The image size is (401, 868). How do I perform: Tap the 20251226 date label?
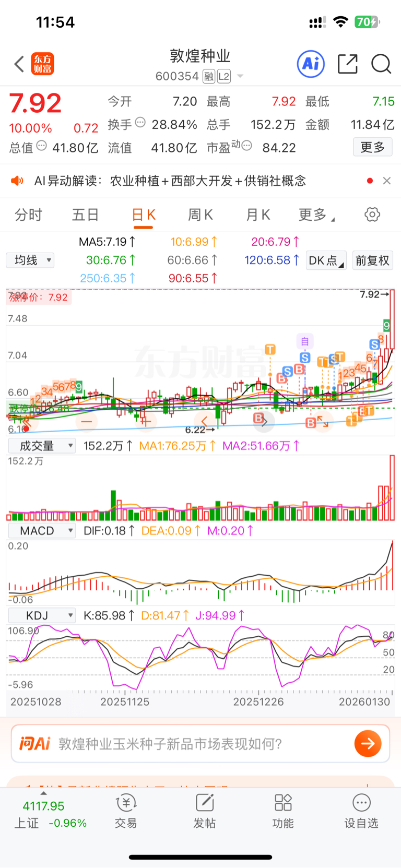click(258, 702)
